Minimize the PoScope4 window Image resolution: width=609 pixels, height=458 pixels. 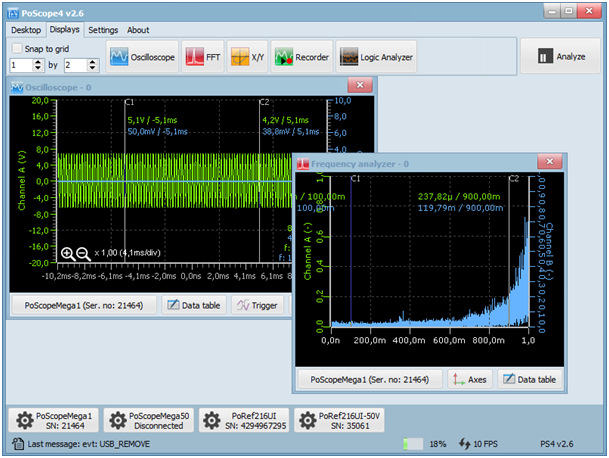552,11
